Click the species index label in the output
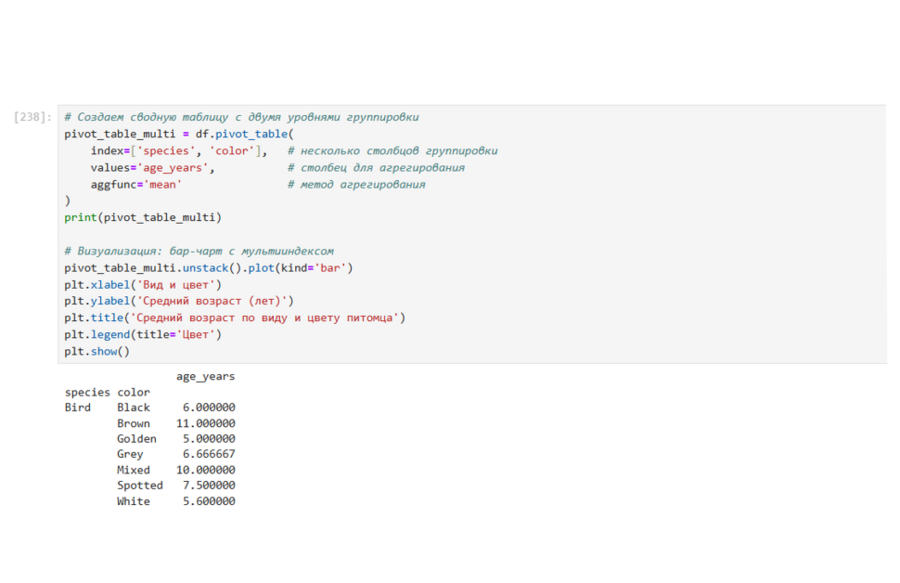The height and width of the screenshot is (583, 900). (x=87, y=392)
